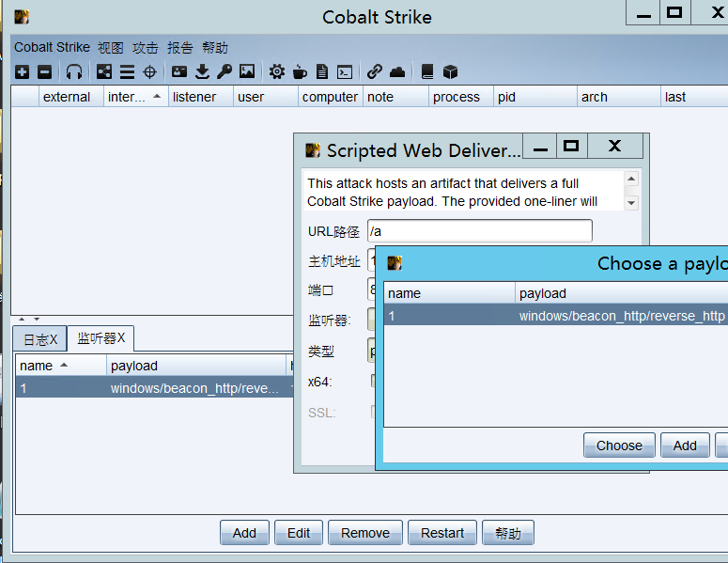728x563 pixels.
Task: Click the Restart listener button
Action: click(x=442, y=533)
